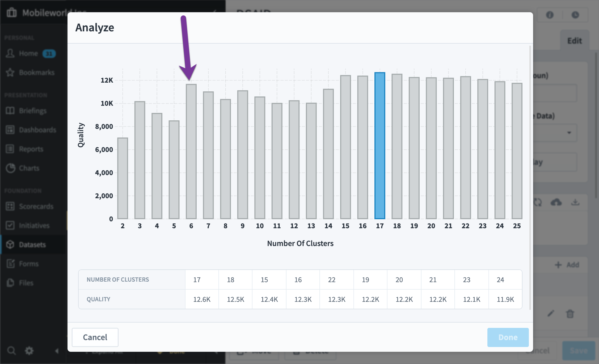Click the cloud upload icon

coord(556,202)
